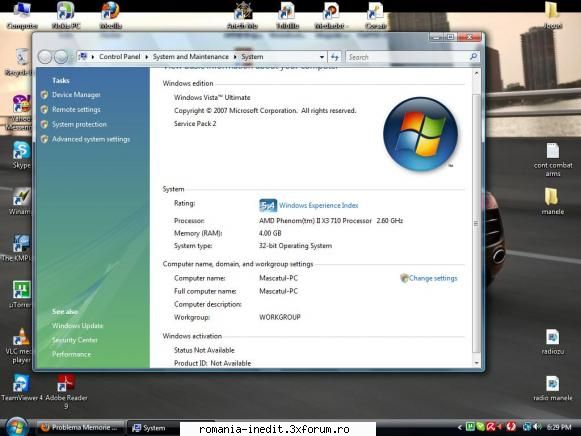Click the search magnifier icon
Image resolution: width=581 pixels, height=436 pixels.
click(473, 57)
